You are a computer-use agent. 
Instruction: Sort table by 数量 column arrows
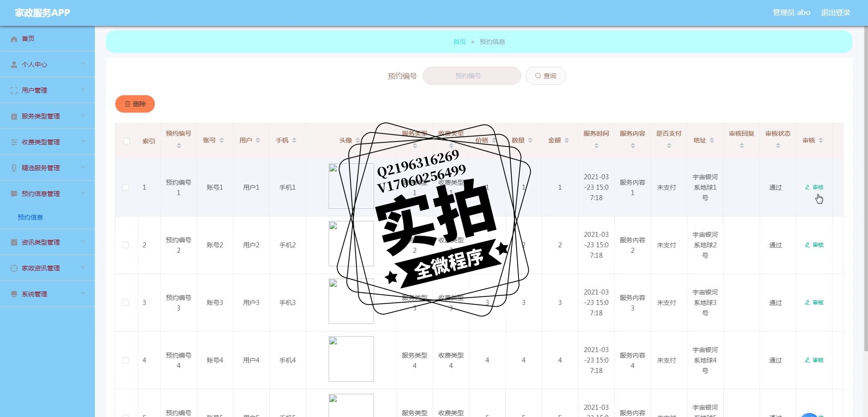[x=530, y=140]
